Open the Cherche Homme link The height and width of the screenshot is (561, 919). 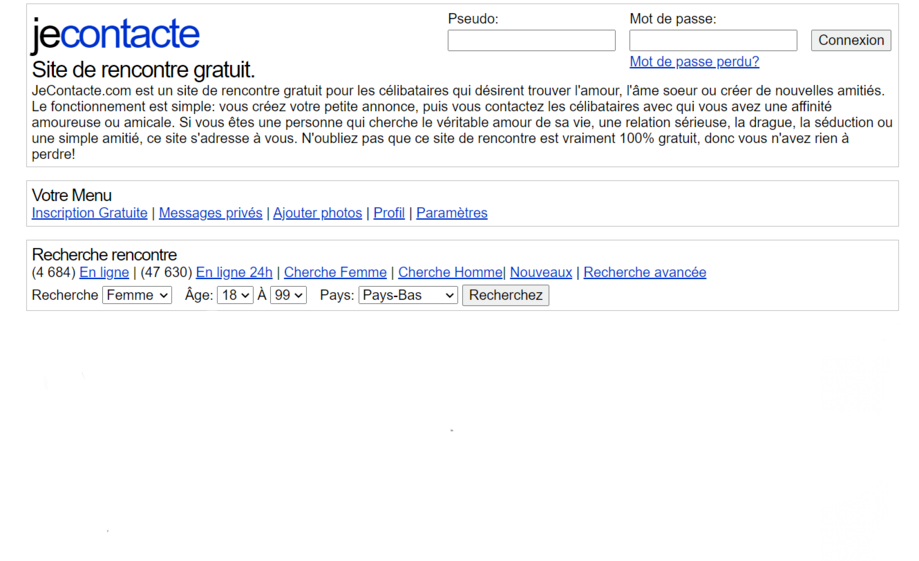tap(450, 272)
